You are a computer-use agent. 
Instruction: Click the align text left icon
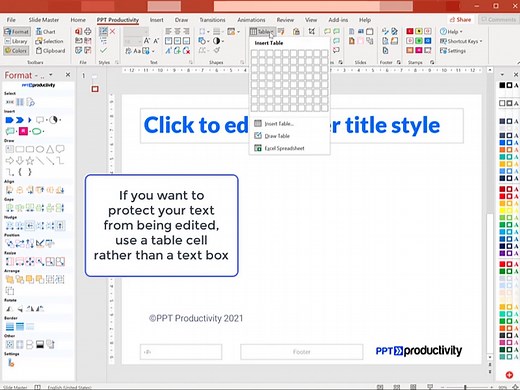pos(168,31)
